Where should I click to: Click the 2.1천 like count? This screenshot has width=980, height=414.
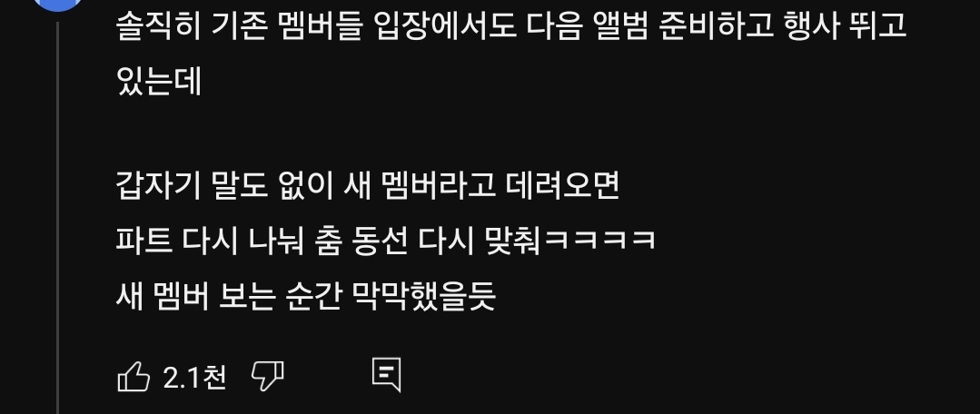[194, 377]
